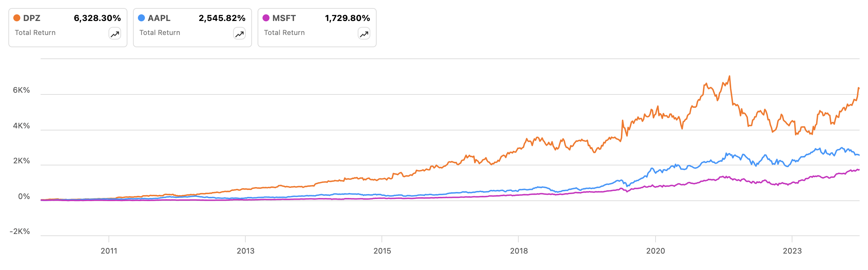Click Total Return text under AAPL

(160, 33)
